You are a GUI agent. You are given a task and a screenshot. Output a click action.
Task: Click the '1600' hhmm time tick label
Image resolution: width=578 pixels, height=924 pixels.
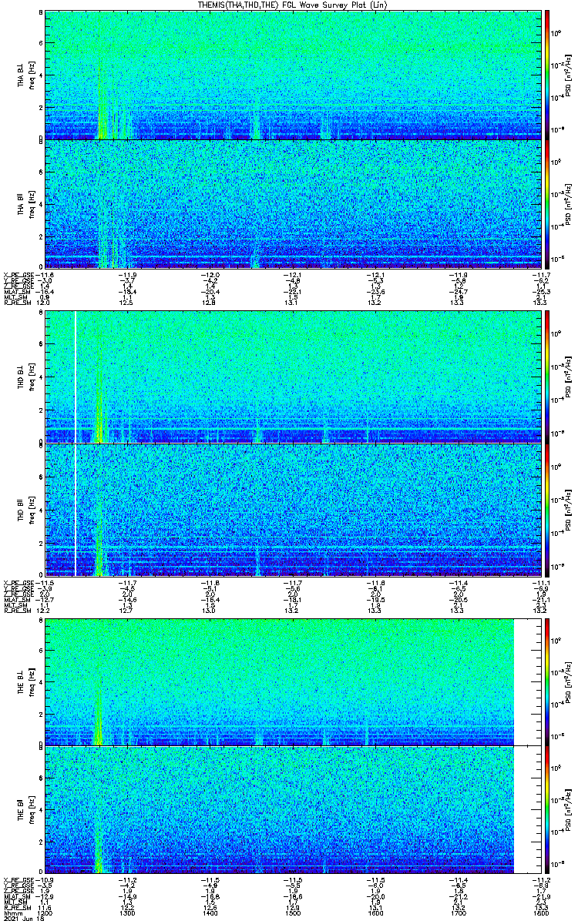click(376, 913)
